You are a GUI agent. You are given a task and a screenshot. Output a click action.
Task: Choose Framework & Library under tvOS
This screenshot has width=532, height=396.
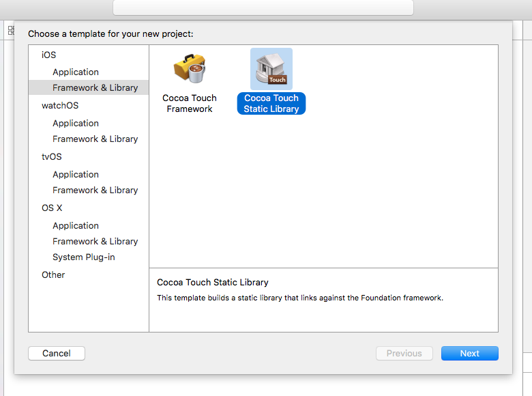coord(95,190)
